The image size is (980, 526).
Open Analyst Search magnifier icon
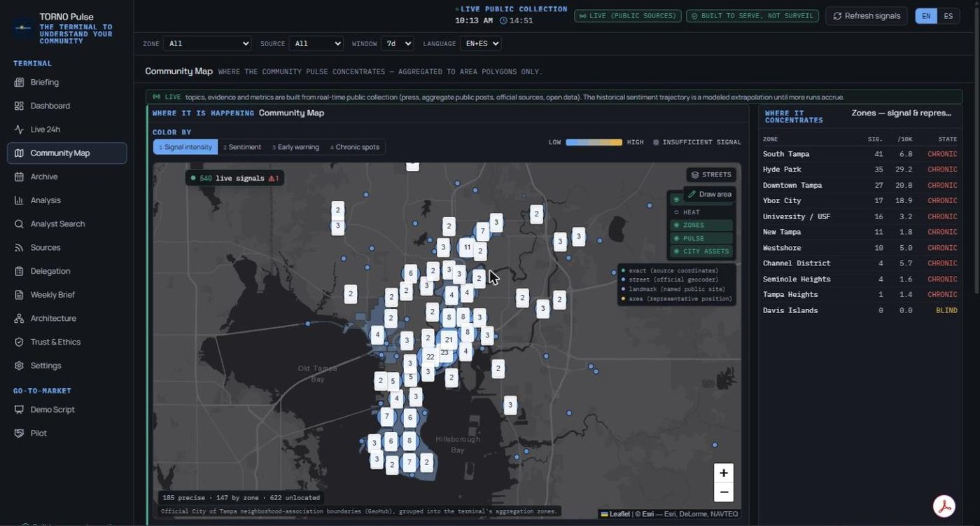point(19,224)
